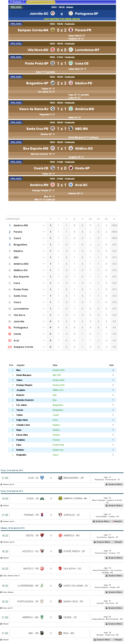124x644 pixels.
Task: Click the PÓS-JOGO badge for Sampaio Corrêa match
Action: [x=16, y=24]
